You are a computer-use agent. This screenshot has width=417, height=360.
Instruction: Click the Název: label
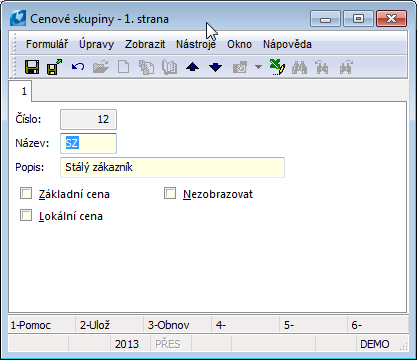pyautogui.click(x=32, y=143)
